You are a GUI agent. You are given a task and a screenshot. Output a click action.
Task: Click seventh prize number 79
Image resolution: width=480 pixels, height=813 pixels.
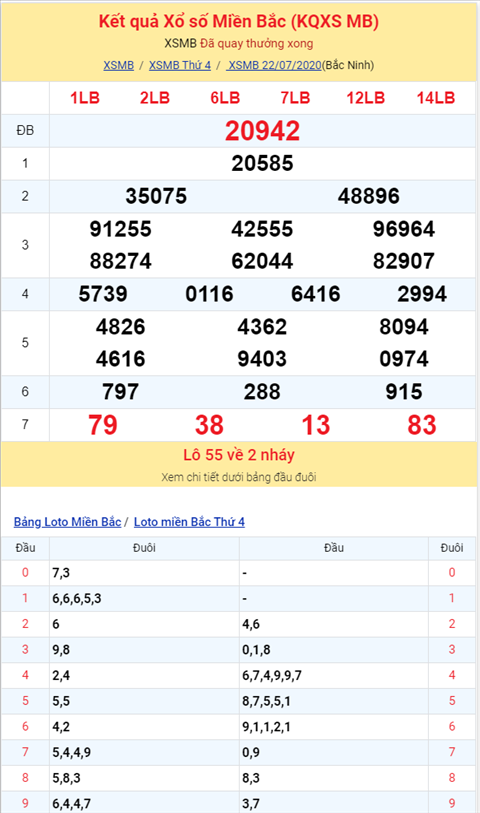coord(103,425)
